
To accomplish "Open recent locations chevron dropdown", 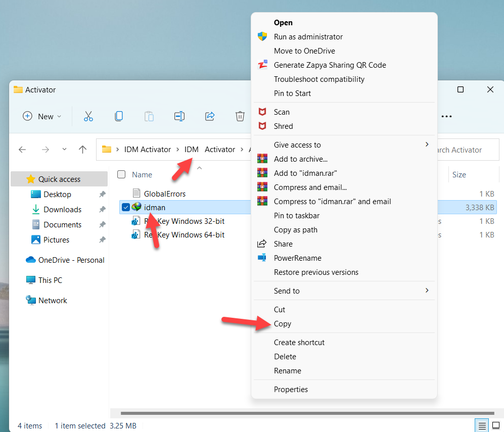I will pyautogui.click(x=64, y=150).
